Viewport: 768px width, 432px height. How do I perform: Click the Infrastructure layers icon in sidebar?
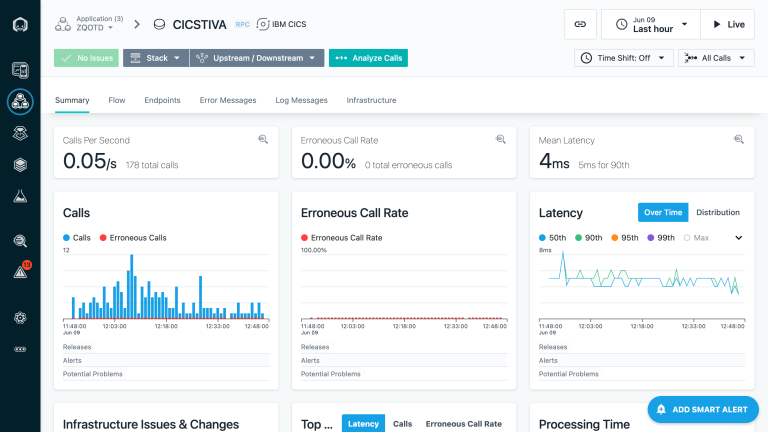pos(20,164)
